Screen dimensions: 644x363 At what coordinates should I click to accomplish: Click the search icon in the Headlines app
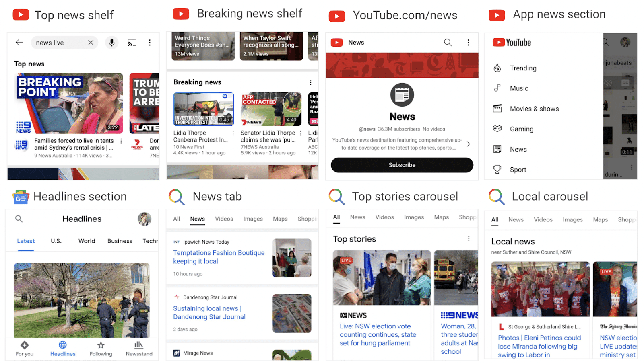pyautogui.click(x=19, y=219)
